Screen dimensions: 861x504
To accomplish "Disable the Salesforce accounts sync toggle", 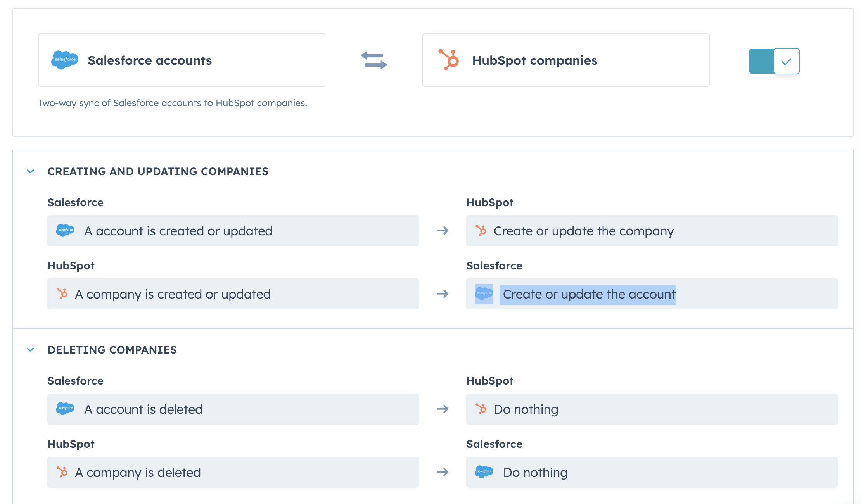I will coord(774,61).
